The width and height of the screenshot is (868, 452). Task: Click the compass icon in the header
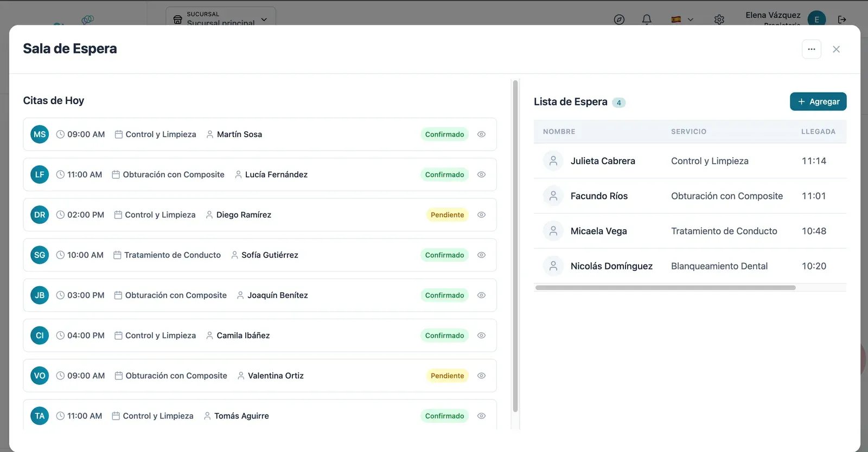click(x=619, y=20)
